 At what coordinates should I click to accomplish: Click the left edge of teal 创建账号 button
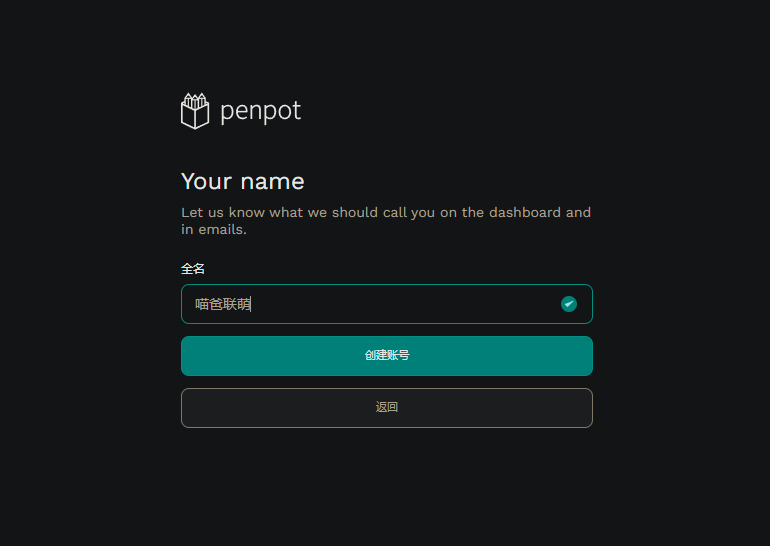tap(187, 356)
